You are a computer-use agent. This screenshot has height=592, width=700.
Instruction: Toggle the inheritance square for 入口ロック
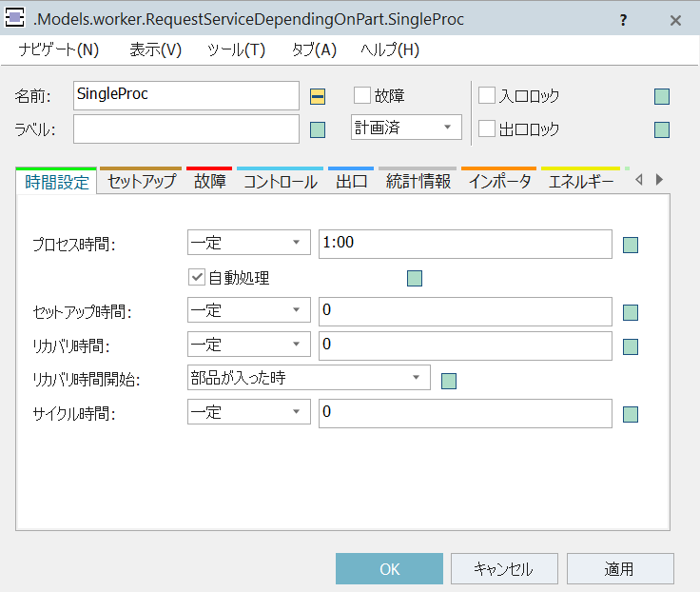click(x=662, y=96)
